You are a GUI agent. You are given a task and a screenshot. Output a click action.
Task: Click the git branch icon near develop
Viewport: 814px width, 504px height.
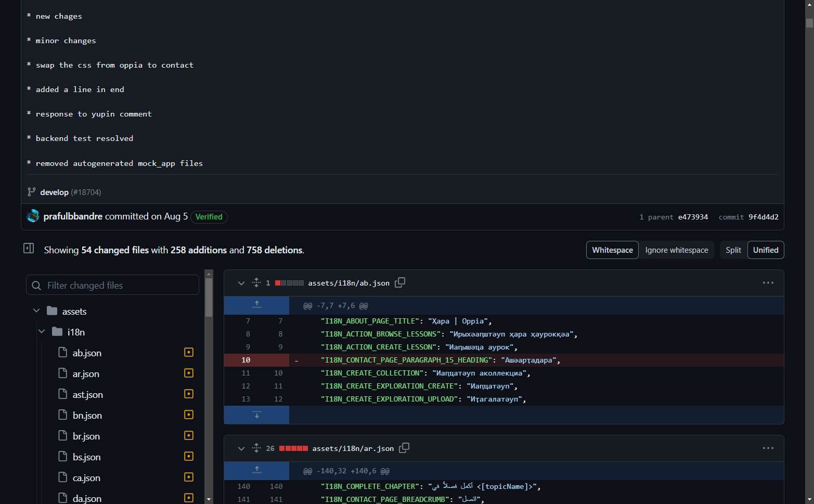(32, 192)
